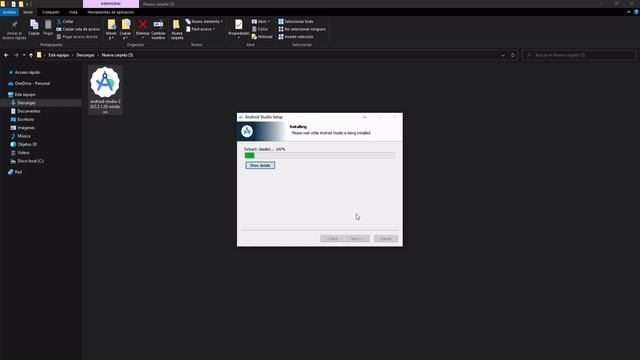Viewport: 640px width, 360px height.
Task: Click Descargas in the address breadcrumb
Action: coord(85,55)
